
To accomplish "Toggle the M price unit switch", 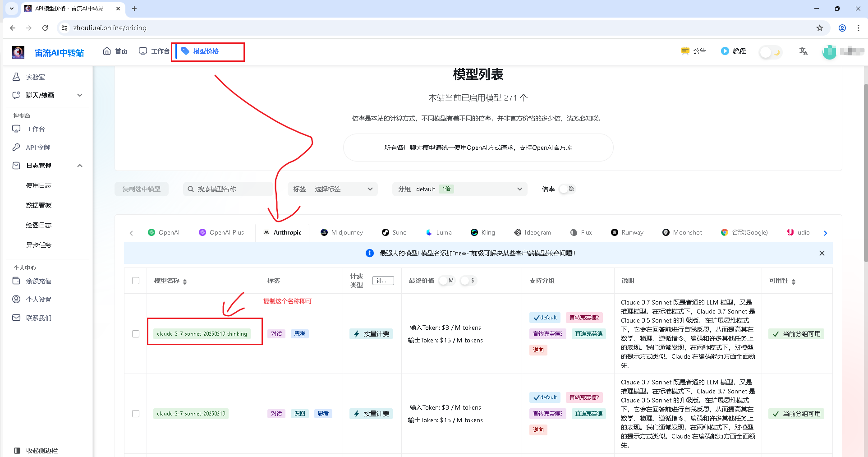I will 447,281.
